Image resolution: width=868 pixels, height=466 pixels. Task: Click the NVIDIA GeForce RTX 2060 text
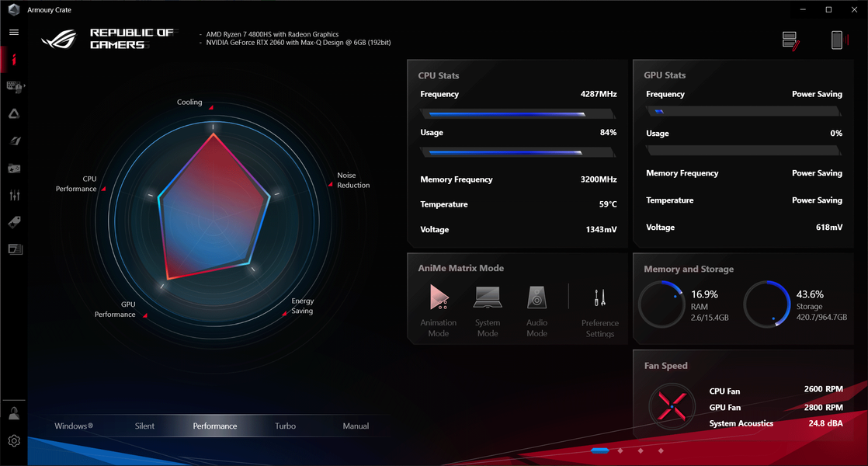(298, 43)
